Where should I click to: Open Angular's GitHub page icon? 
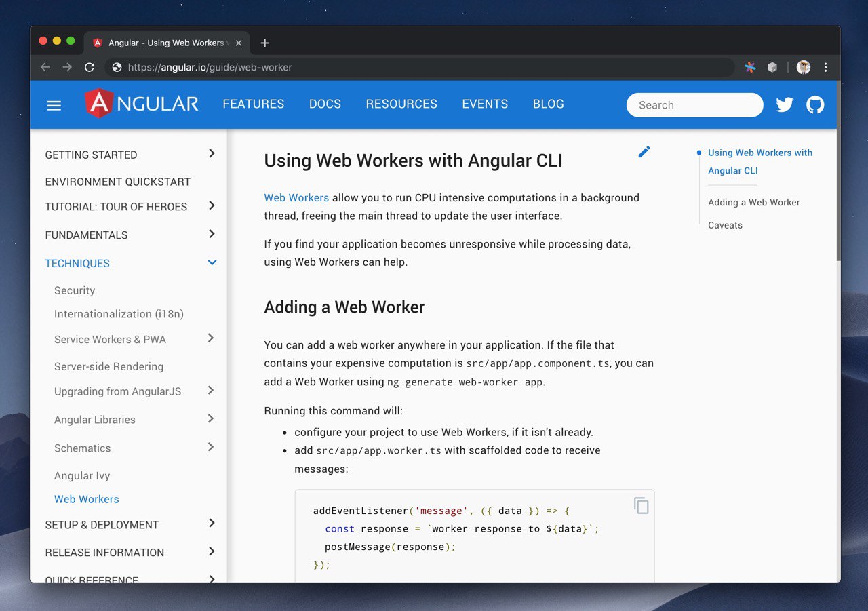(x=815, y=104)
